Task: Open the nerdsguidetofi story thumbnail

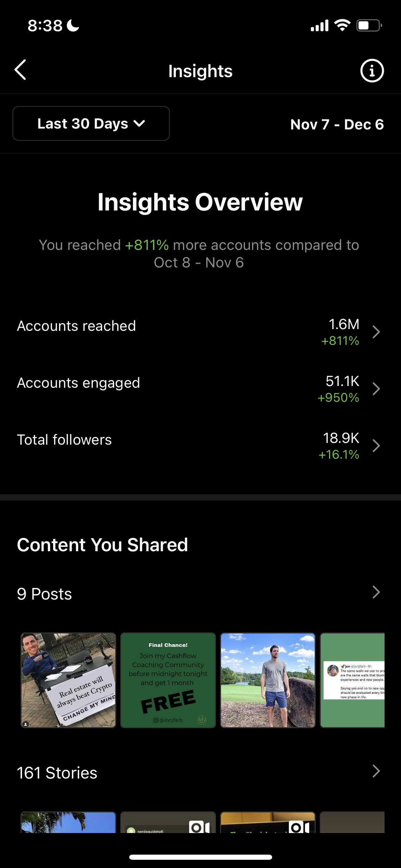Action: point(168,822)
